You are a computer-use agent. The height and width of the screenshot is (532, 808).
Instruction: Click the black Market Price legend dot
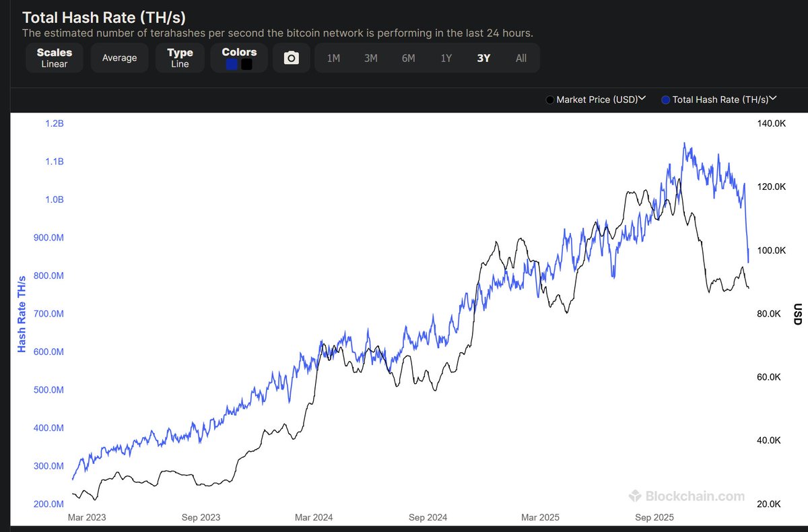550,100
